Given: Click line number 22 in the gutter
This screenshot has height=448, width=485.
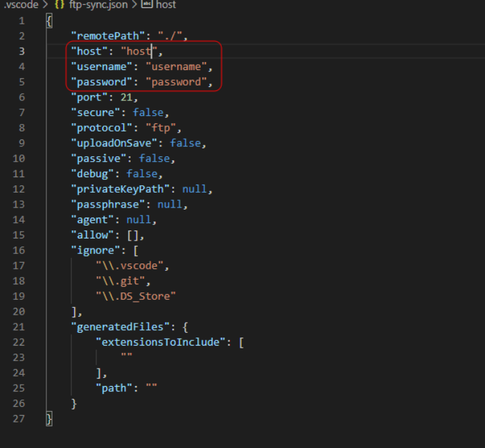Looking at the screenshot, I should pyautogui.click(x=19, y=342).
